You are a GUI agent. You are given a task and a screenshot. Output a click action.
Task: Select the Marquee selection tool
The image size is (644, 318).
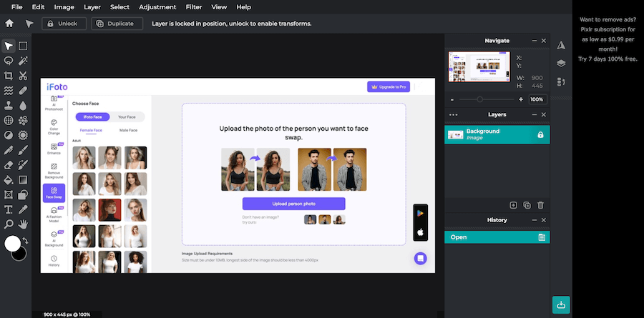coord(23,46)
